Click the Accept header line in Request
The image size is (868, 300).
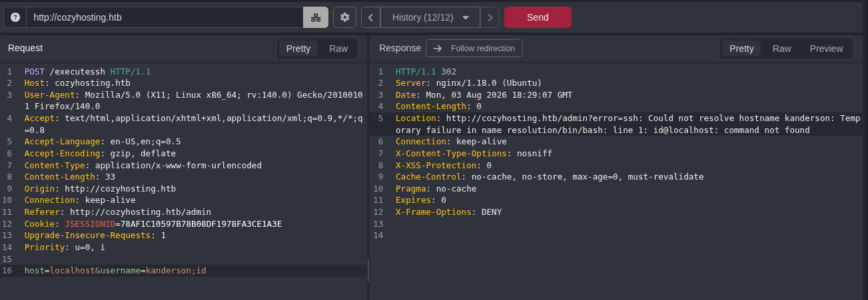click(193, 124)
